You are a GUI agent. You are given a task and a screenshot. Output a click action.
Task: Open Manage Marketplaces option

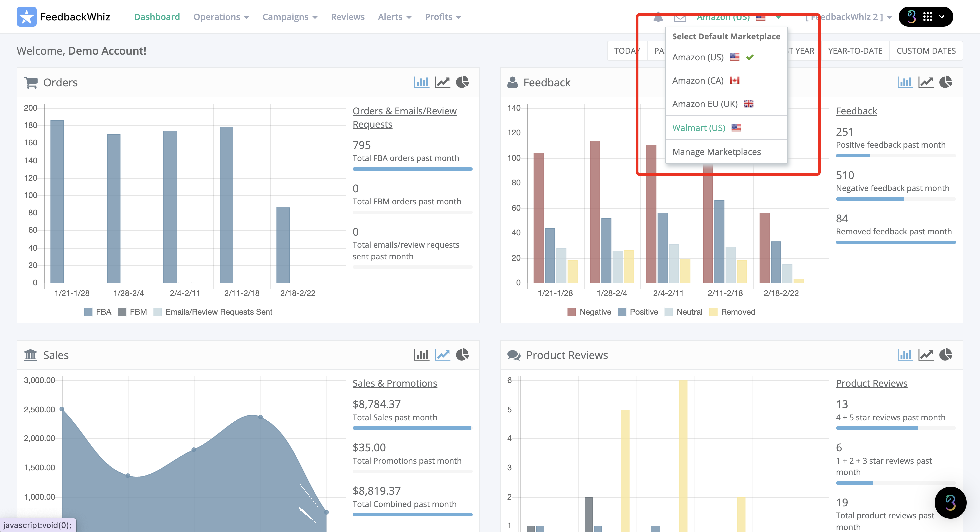pyautogui.click(x=726, y=151)
